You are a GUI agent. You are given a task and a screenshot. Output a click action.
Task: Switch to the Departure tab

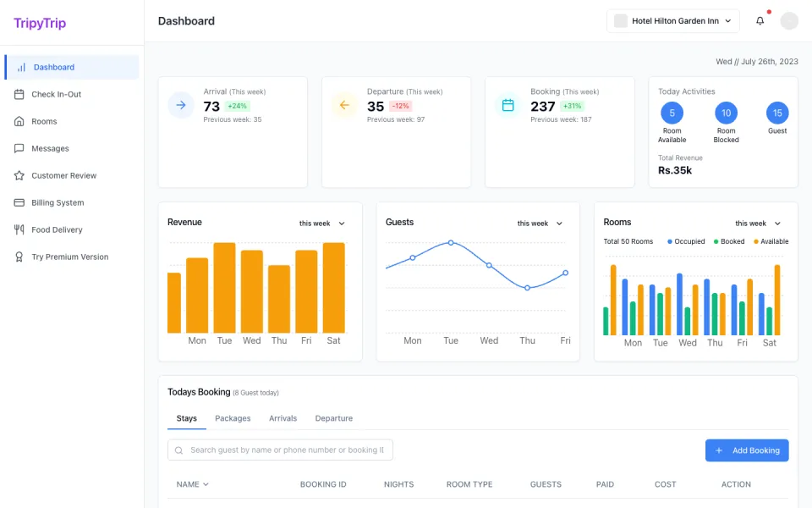(333, 418)
